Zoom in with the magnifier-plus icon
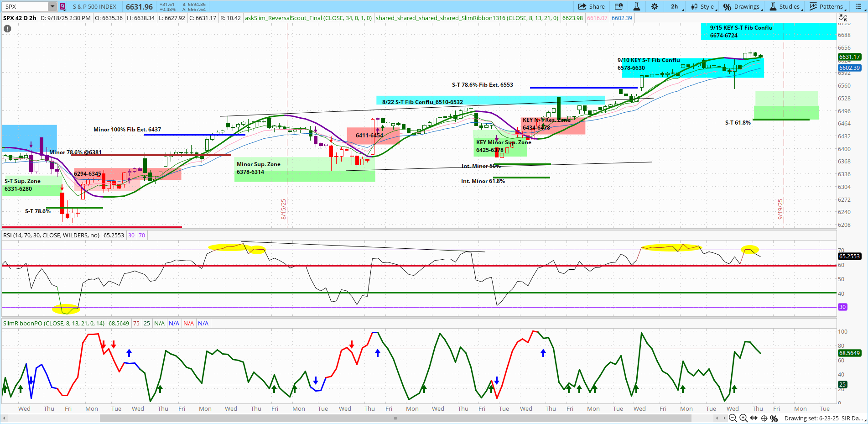The height and width of the screenshot is (424, 868). 743,418
